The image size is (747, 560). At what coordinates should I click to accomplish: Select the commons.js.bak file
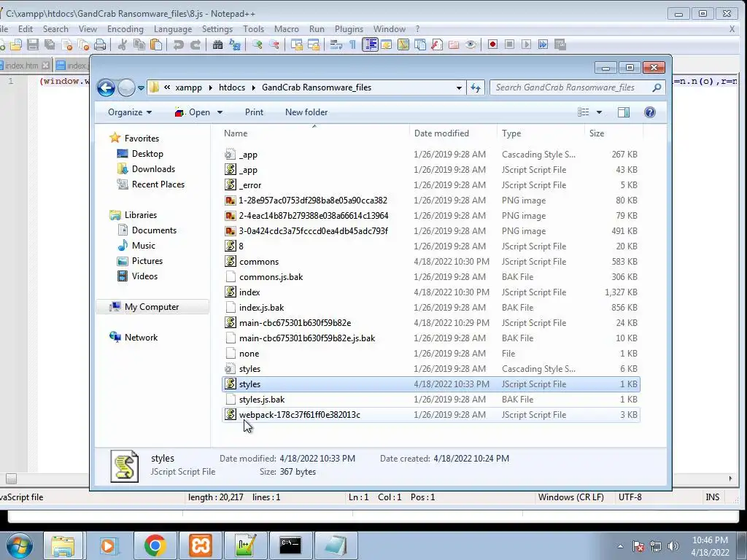click(430, 277)
